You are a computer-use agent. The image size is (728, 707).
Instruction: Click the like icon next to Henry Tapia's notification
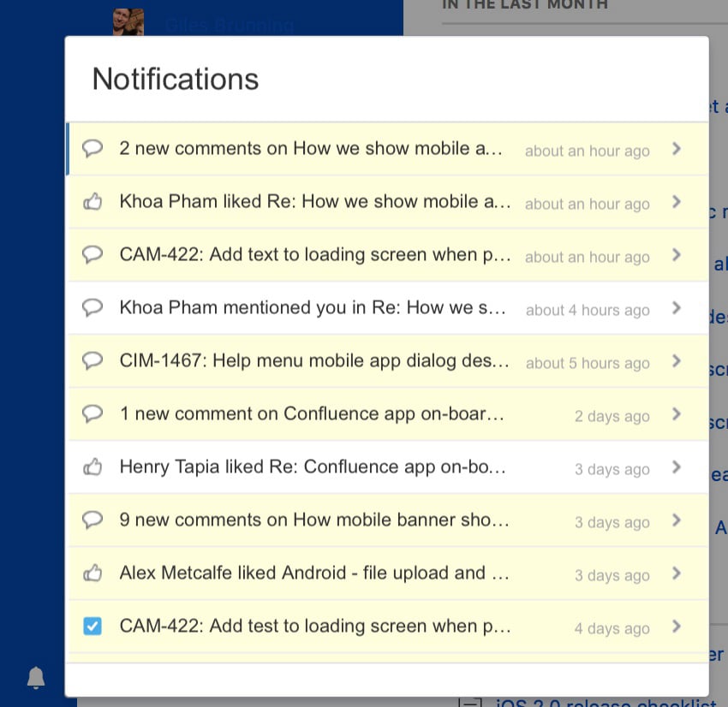[92, 466]
